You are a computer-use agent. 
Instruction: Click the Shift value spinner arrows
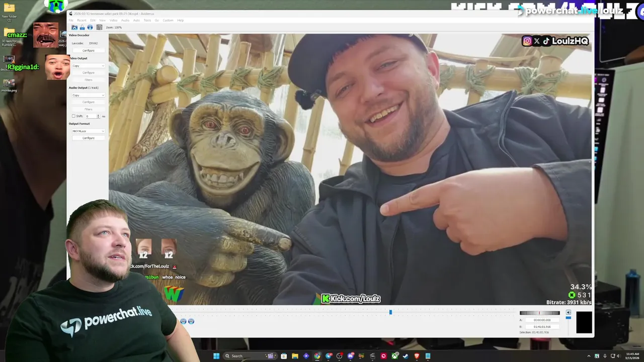pos(98,116)
